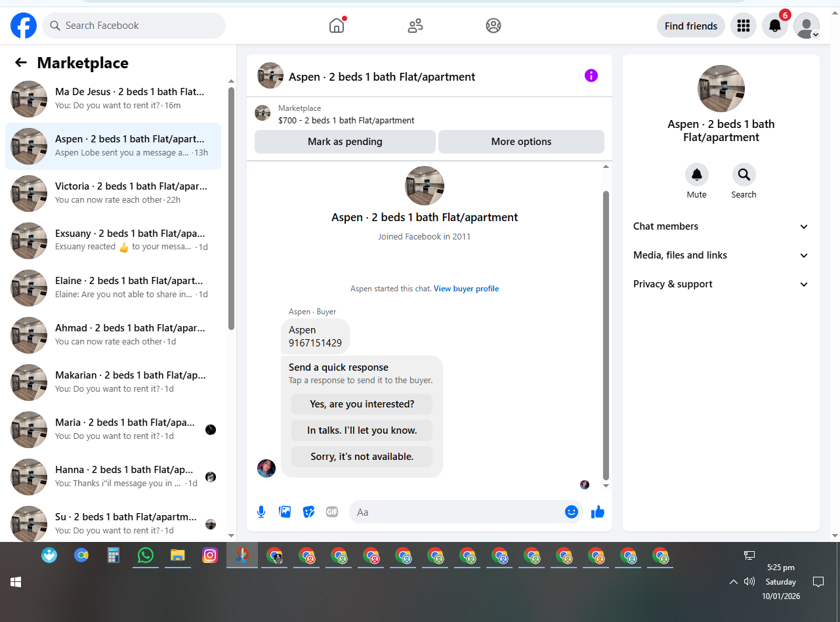The image size is (840, 622).
Task: Open the Groups icon in top navigation
Action: (x=493, y=26)
